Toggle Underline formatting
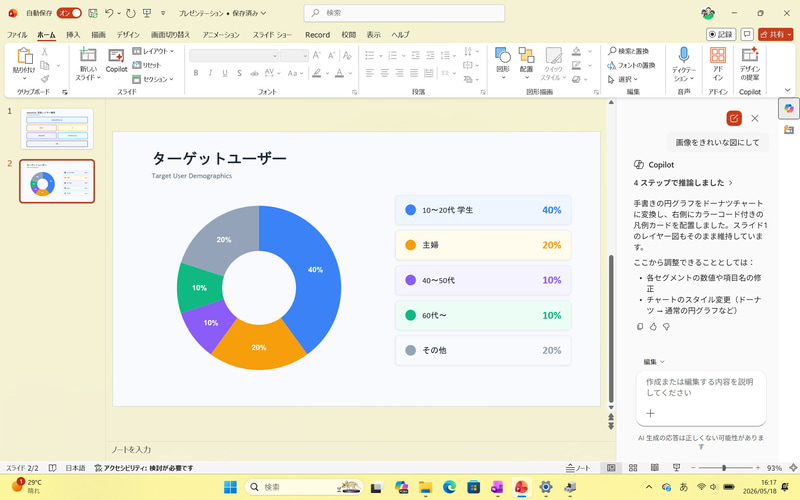 [225, 73]
